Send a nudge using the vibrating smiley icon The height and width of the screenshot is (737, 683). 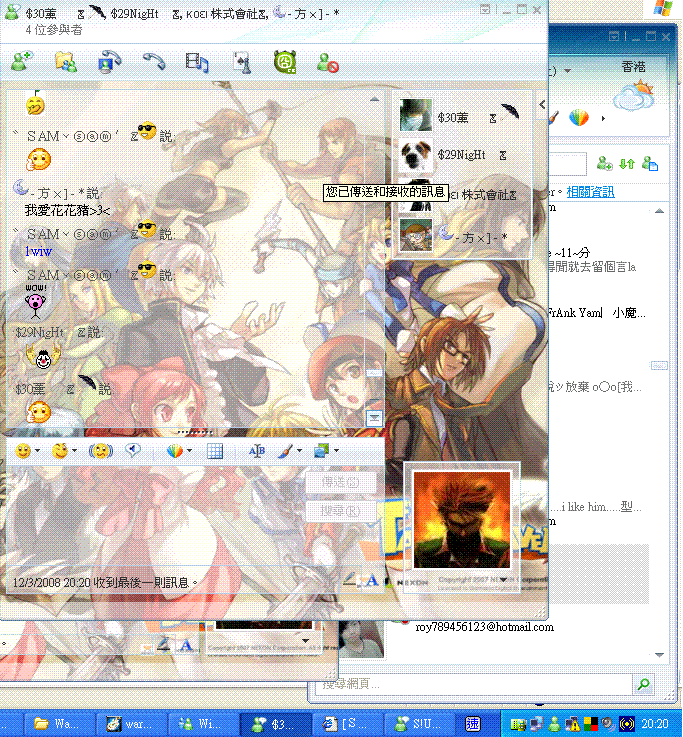tap(101, 451)
